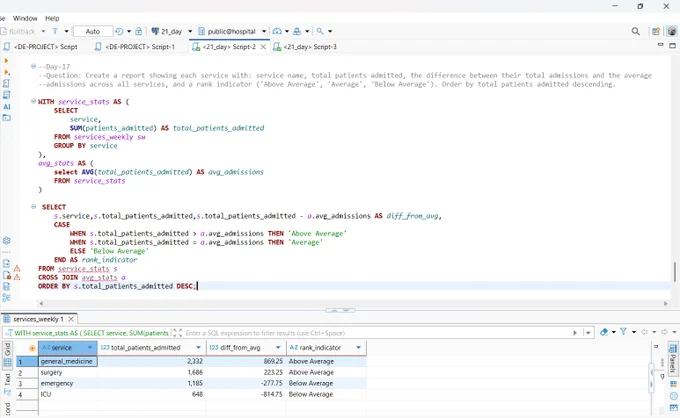
Task: Click the eraser reset filters icon
Action: 604,332
